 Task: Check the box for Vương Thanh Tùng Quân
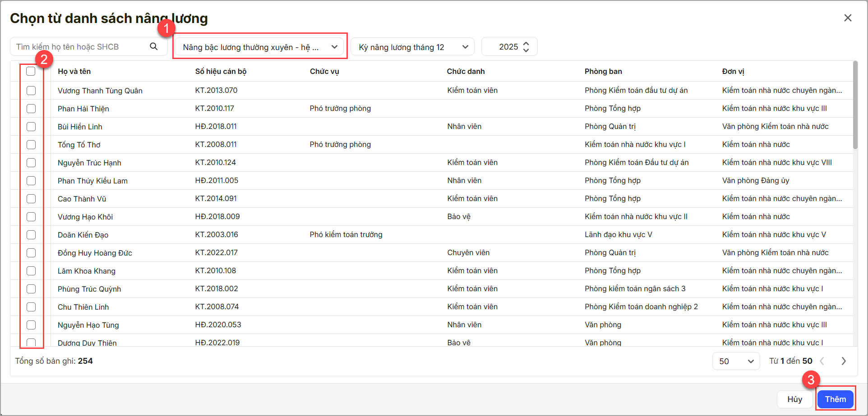click(31, 91)
